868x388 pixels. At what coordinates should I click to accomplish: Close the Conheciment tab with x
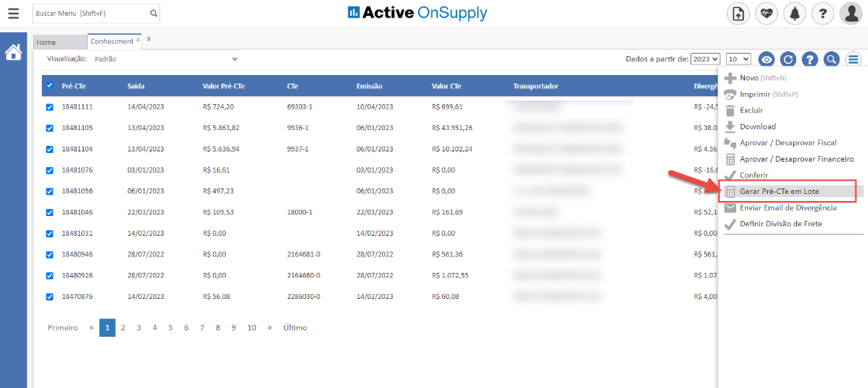tap(138, 40)
